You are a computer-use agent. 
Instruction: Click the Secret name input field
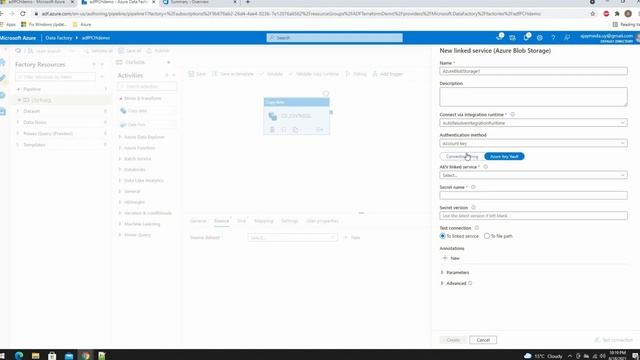pyautogui.click(x=533, y=196)
